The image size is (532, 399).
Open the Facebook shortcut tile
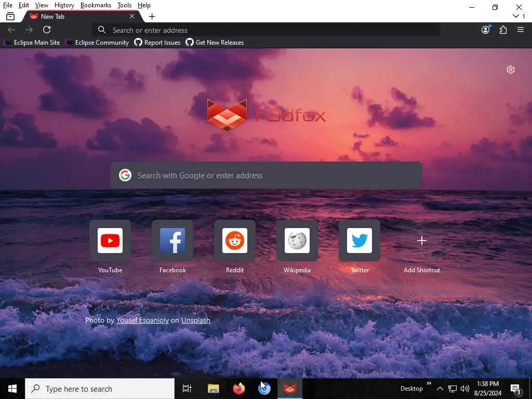click(172, 241)
